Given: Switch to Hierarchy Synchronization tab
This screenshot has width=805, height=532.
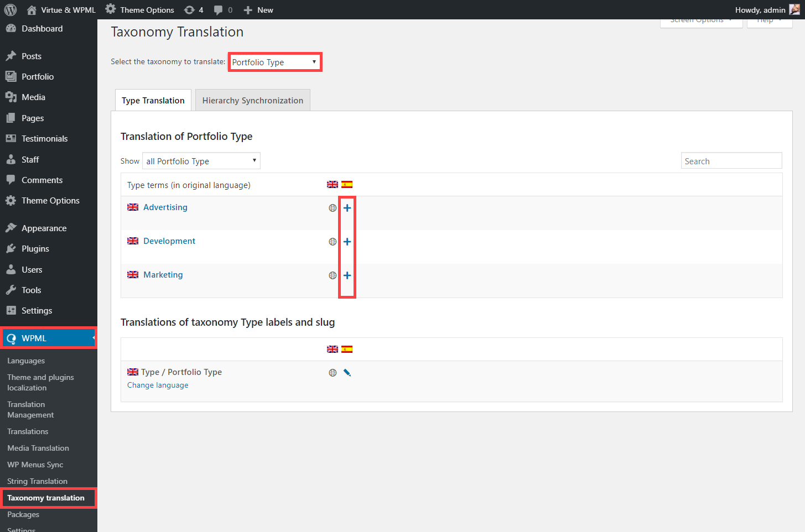Looking at the screenshot, I should coord(253,100).
